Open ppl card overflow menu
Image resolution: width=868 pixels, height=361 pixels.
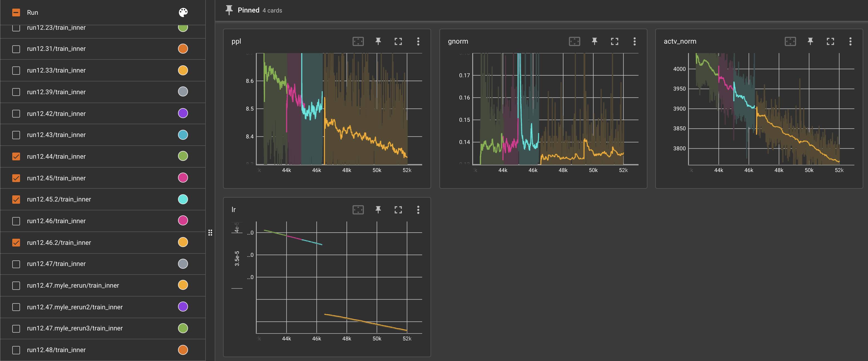point(418,41)
